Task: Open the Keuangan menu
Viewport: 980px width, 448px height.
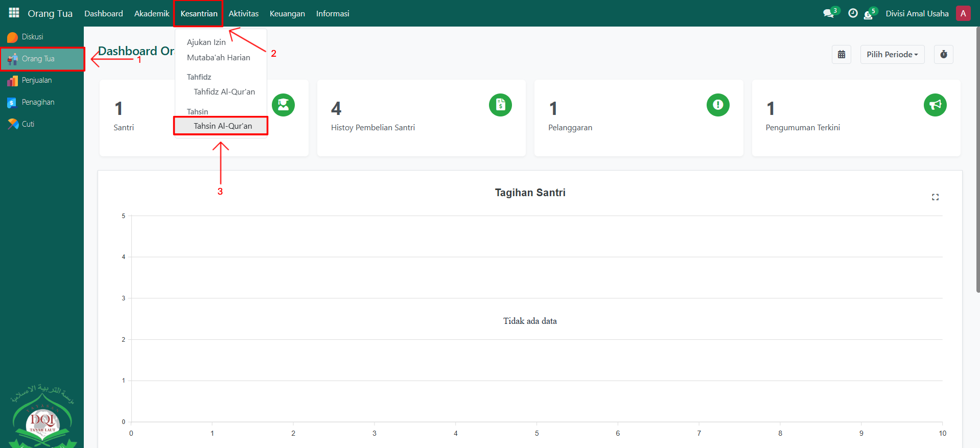Action: click(x=287, y=14)
